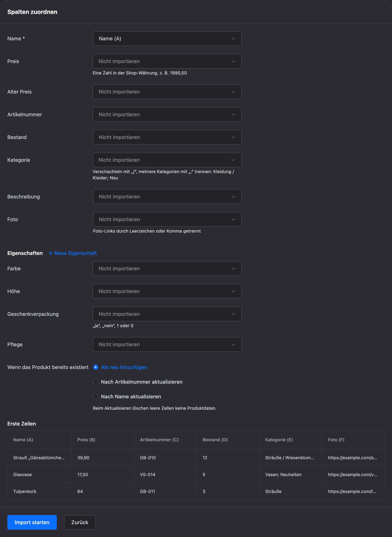Click the price cell '17,50'

pyautogui.click(x=103, y=474)
